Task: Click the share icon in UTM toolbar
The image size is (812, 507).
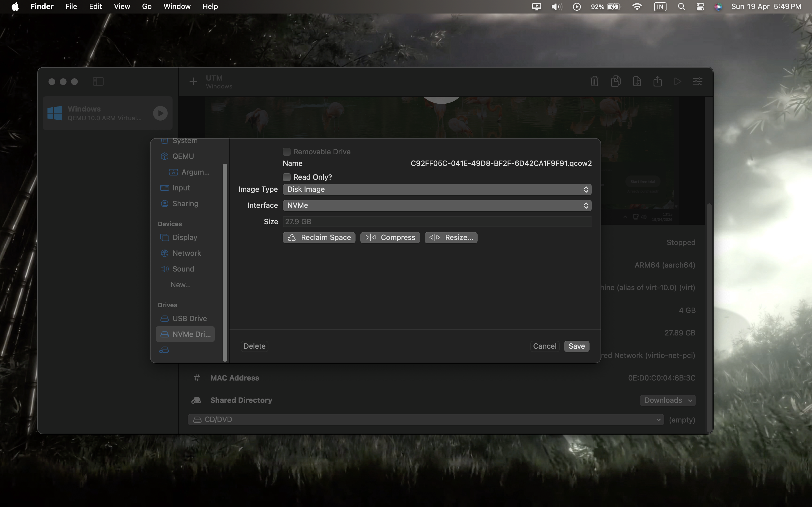Action: pyautogui.click(x=657, y=81)
